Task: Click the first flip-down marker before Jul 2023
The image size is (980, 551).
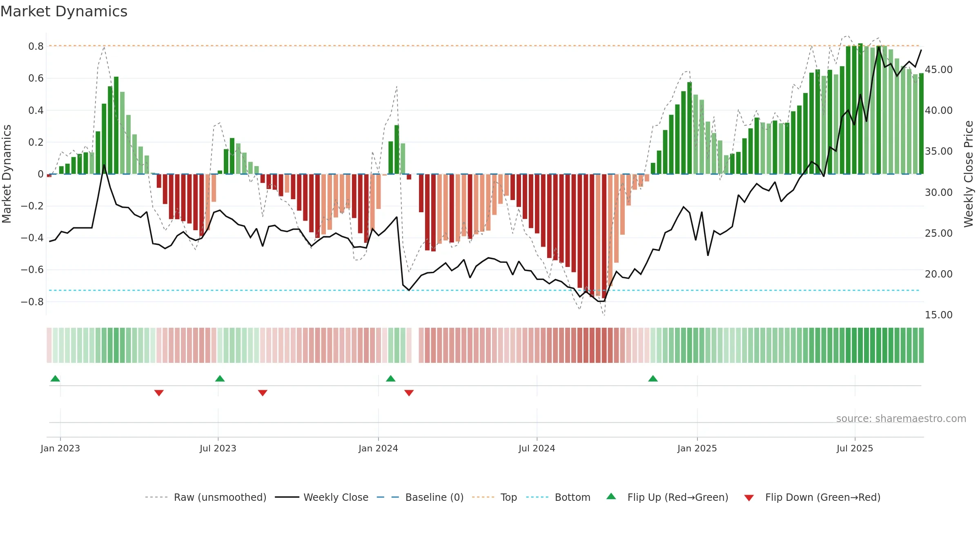Action: [159, 393]
